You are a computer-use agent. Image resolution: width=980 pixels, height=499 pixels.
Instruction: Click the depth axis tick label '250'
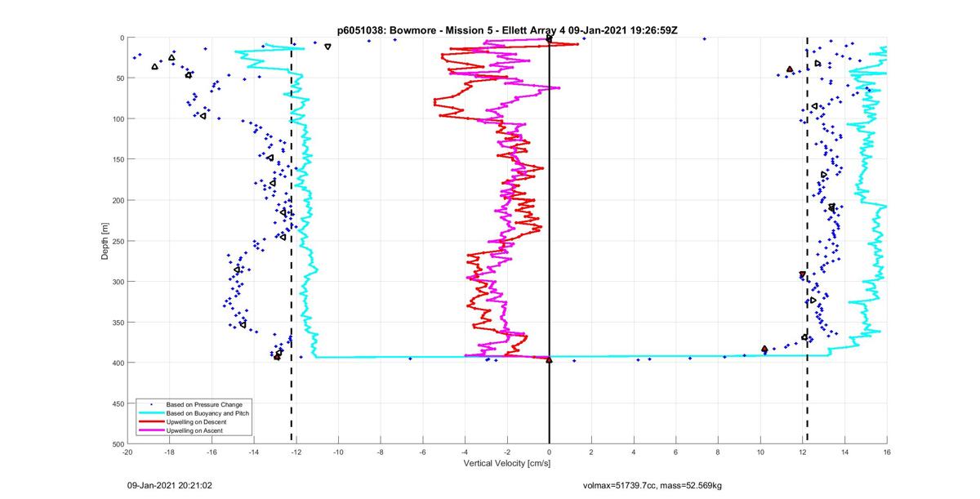coord(117,241)
